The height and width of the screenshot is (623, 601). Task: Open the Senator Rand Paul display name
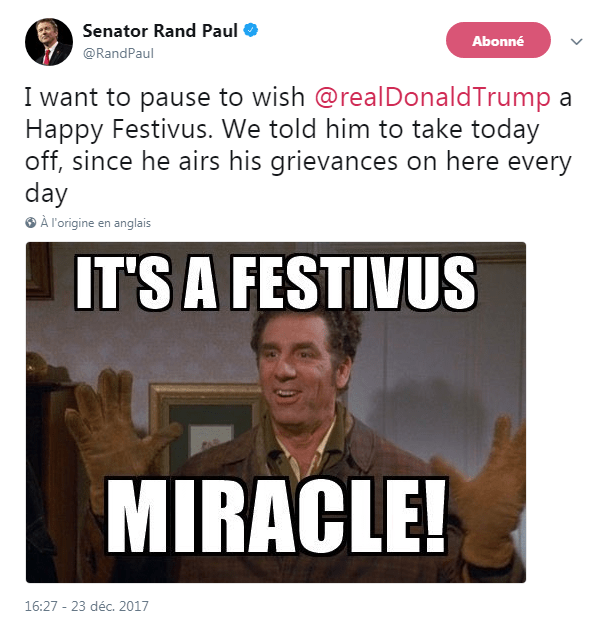pos(160,31)
